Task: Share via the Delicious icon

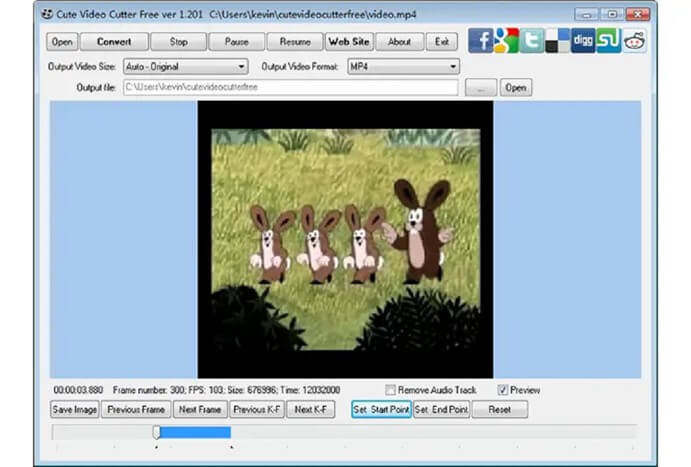Action: point(557,41)
